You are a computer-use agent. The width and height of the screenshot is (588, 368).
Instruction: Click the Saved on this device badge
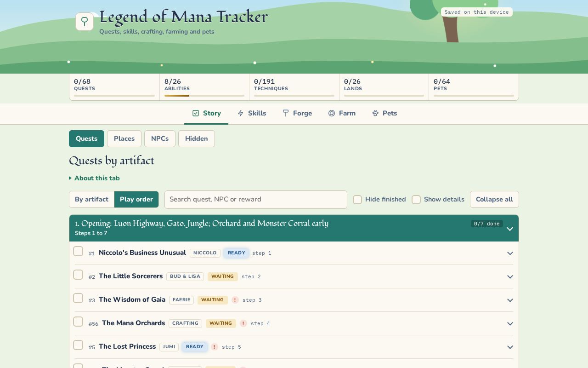tap(477, 12)
